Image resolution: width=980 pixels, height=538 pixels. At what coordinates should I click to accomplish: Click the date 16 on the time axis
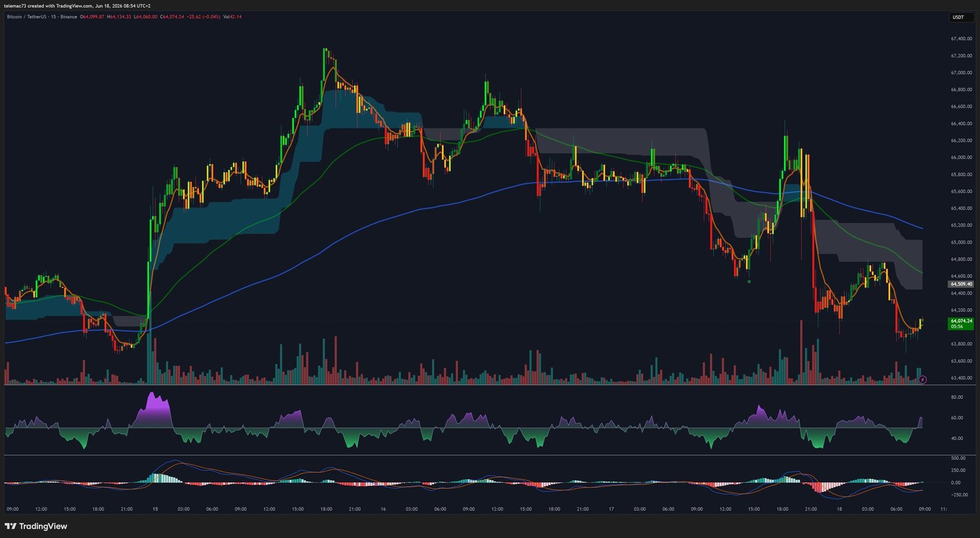pos(383,509)
